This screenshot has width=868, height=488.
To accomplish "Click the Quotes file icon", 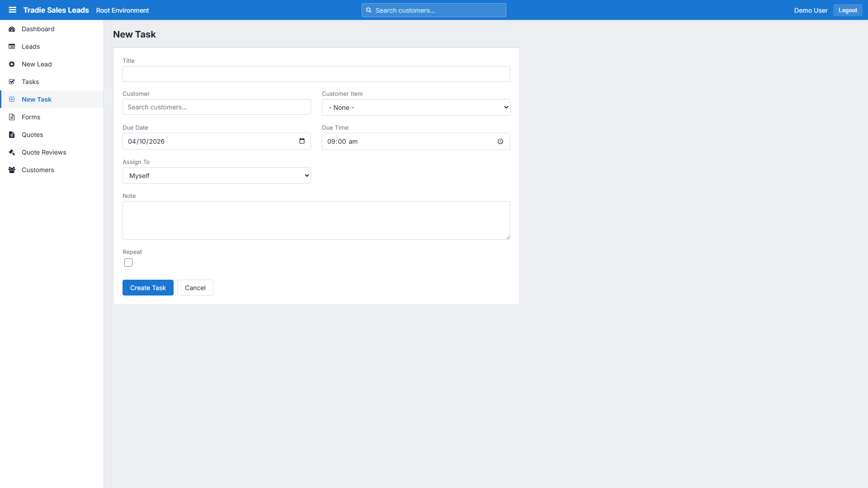I will (12, 135).
